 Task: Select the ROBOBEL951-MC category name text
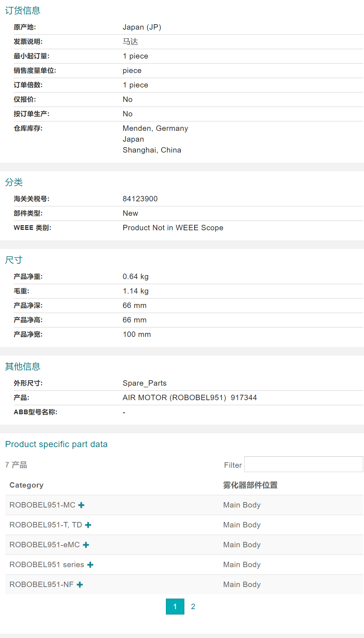[x=42, y=505]
